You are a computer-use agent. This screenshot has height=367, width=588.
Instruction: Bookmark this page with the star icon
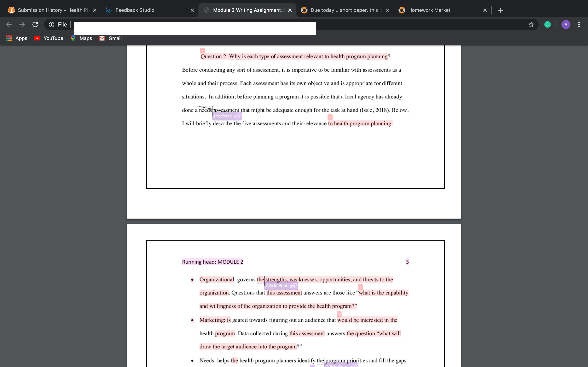pos(531,24)
